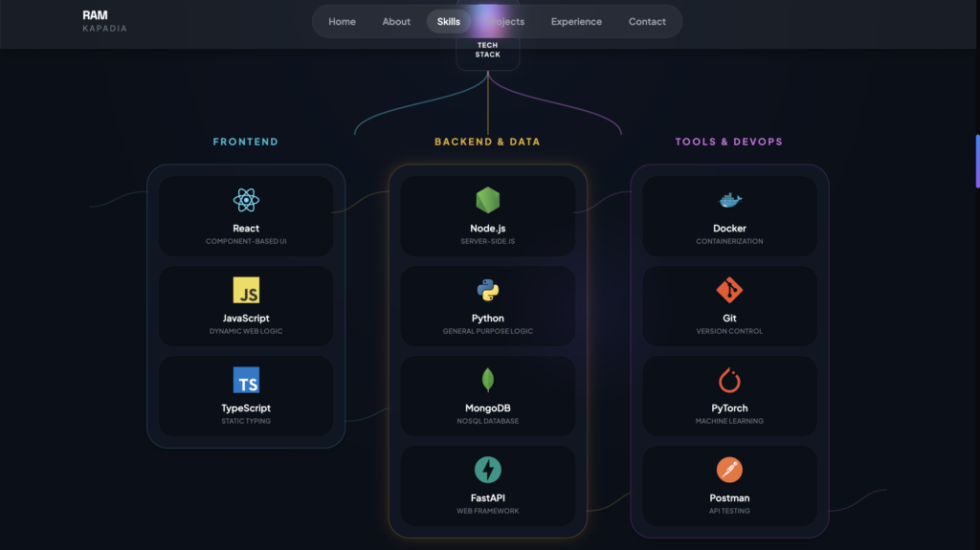Click the Python snake logo icon
Screen dimensions: 980x550
coord(487,290)
